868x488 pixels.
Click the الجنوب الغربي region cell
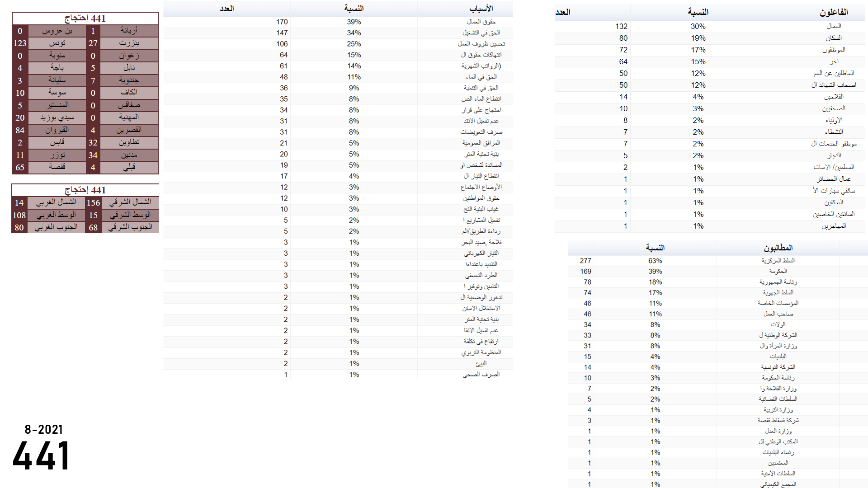(x=56, y=227)
